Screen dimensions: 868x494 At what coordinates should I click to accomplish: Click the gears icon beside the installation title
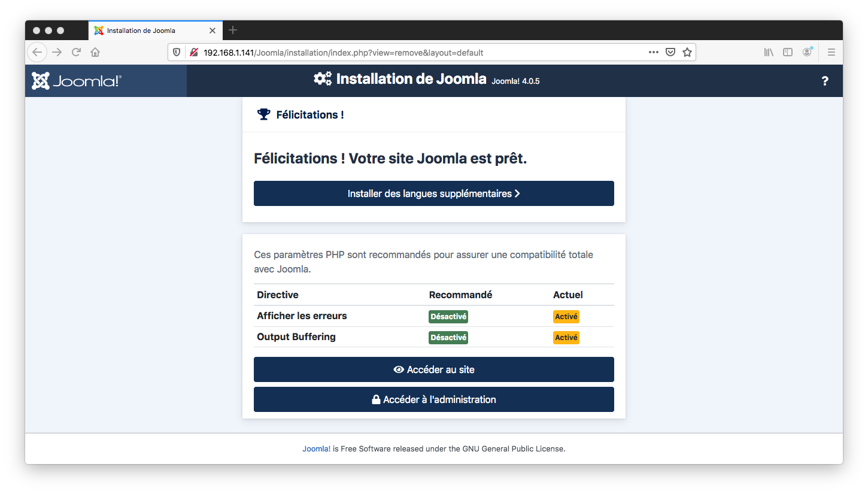321,78
